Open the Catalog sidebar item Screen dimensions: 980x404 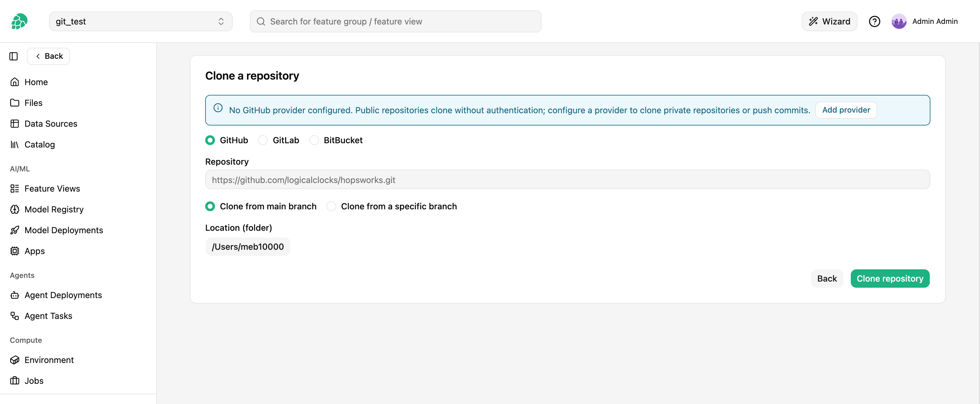[x=40, y=144]
